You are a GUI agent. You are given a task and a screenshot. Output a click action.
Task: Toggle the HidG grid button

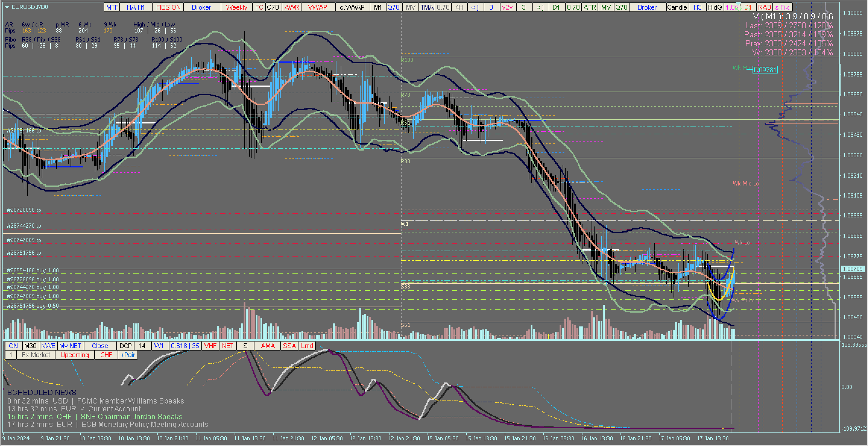click(715, 8)
